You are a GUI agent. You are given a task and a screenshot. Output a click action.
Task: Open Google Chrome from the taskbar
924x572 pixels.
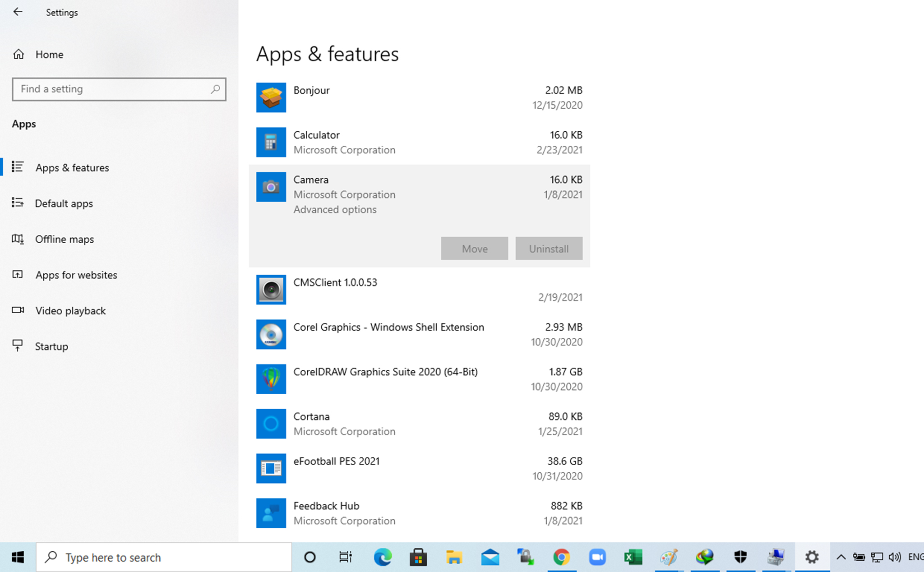pos(561,558)
